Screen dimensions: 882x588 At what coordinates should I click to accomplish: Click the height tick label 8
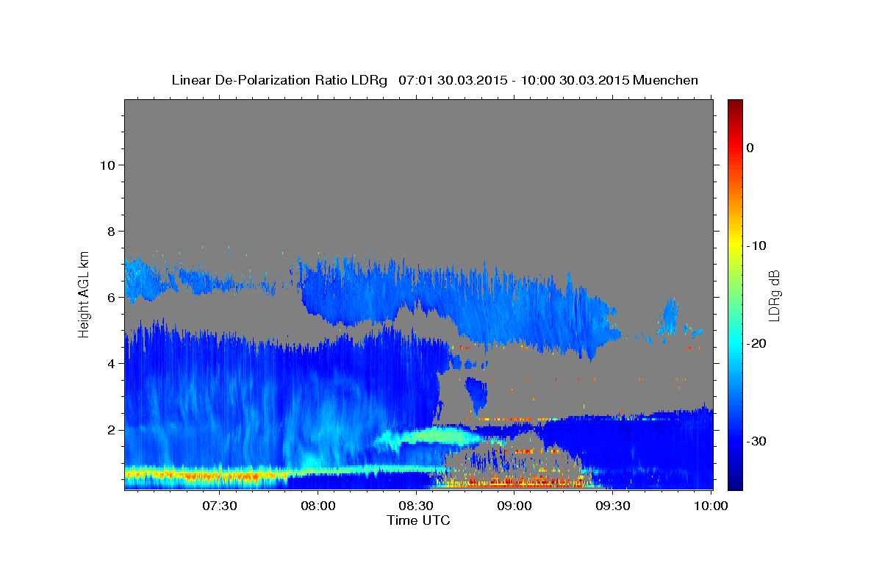(x=110, y=231)
